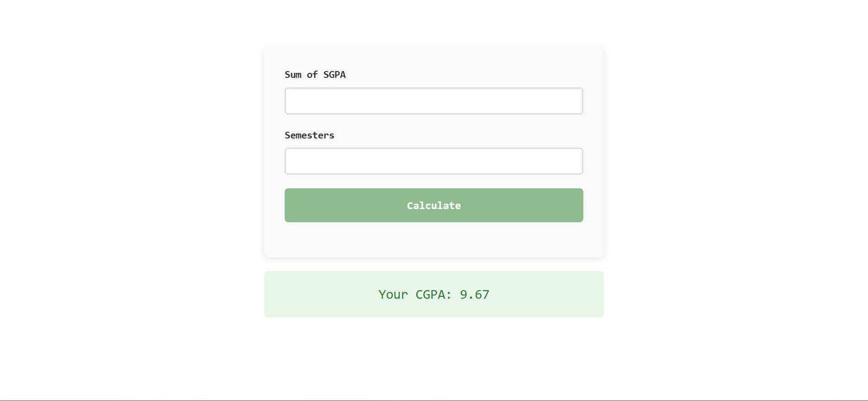Click inside the Semesters input field
This screenshot has width=868, height=401.
[x=433, y=161]
